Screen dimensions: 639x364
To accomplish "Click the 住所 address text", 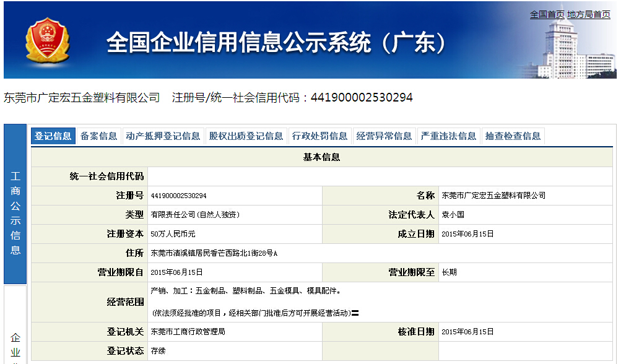I will [x=214, y=253].
